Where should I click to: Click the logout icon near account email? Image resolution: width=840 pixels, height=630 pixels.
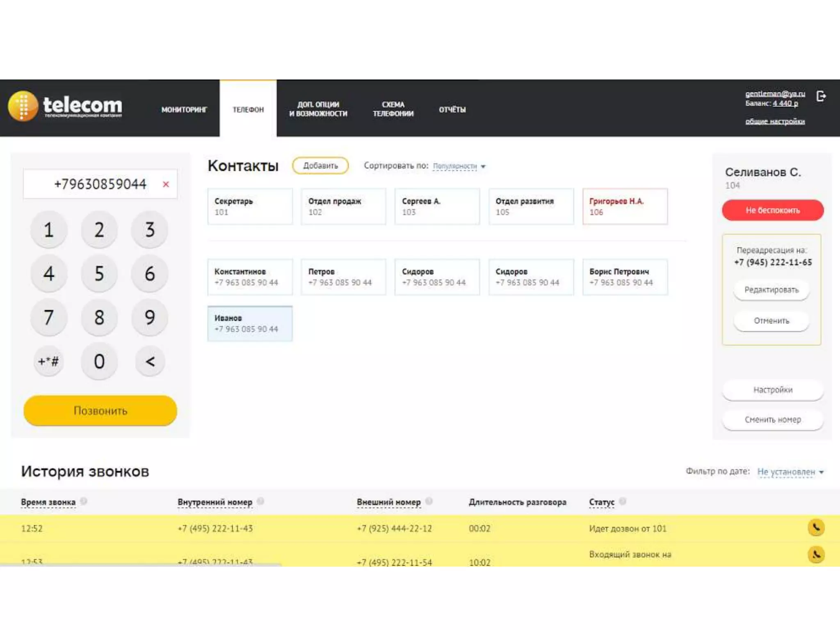click(x=821, y=96)
